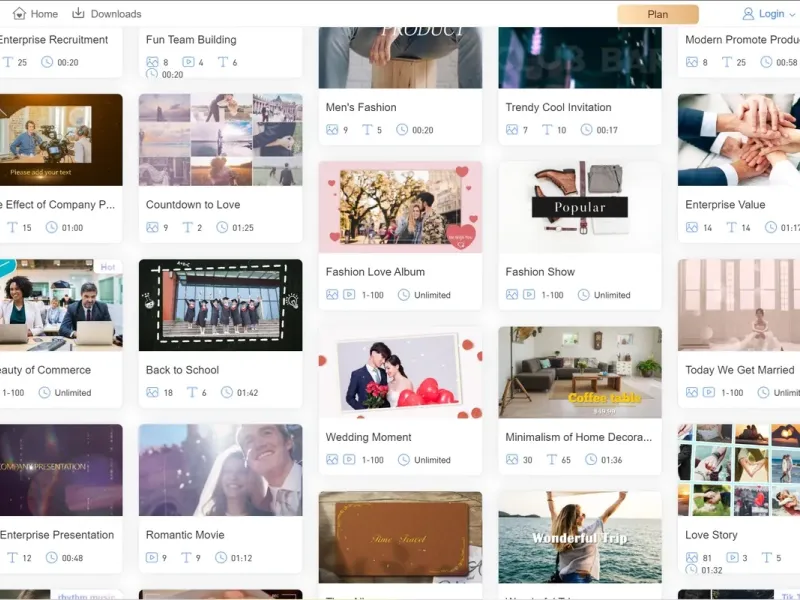Click video icon under Today We Get Married
The width and height of the screenshot is (800, 600).
tap(709, 392)
